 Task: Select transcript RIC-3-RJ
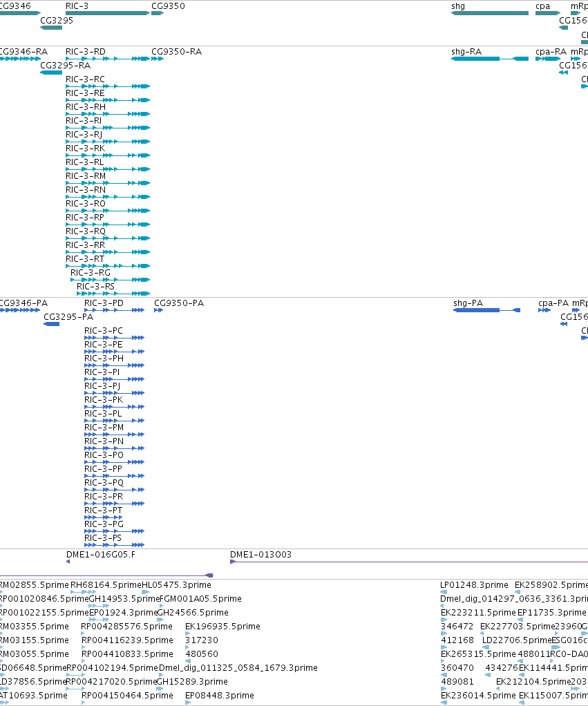[x=108, y=142]
